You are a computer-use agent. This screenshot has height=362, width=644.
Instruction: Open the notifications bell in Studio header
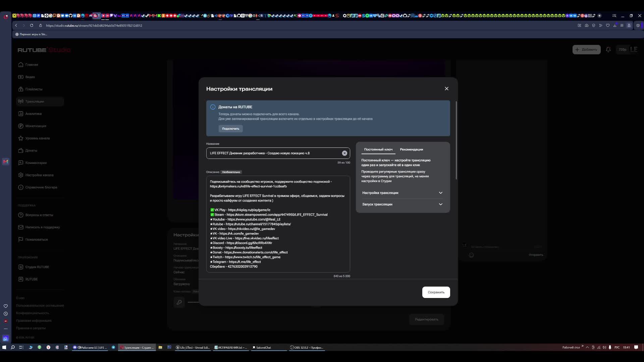coord(608,50)
